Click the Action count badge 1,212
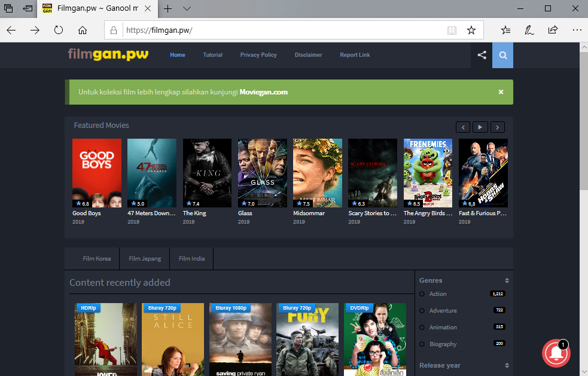 coord(498,294)
